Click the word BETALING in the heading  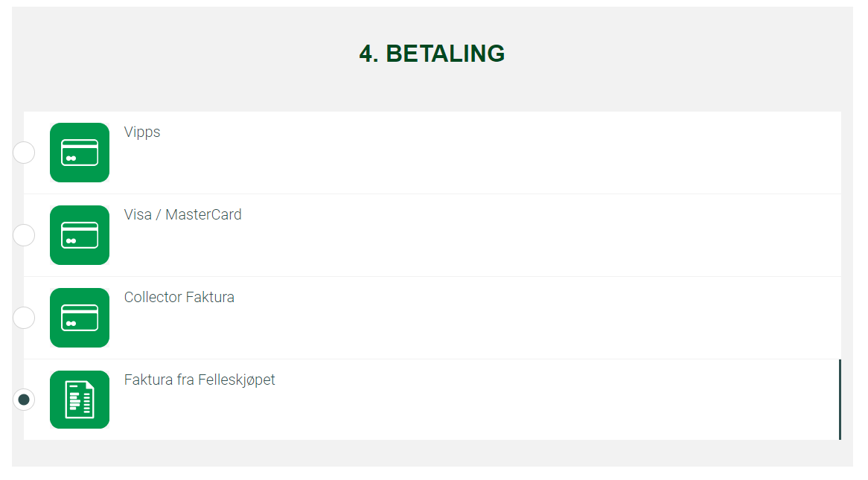tap(445, 54)
